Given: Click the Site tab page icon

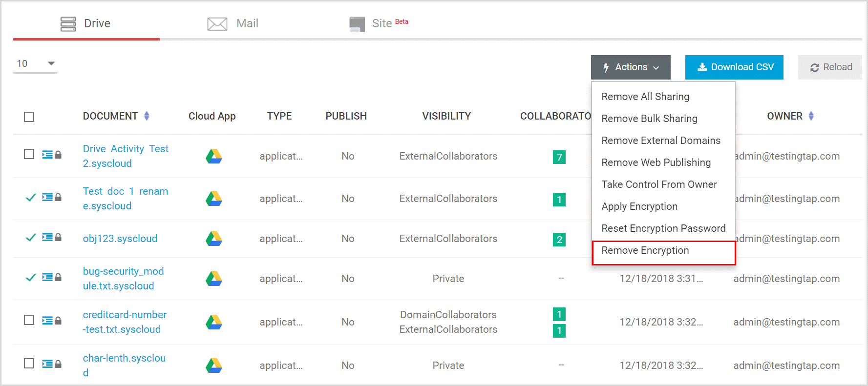Looking at the screenshot, I should [x=357, y=24].
